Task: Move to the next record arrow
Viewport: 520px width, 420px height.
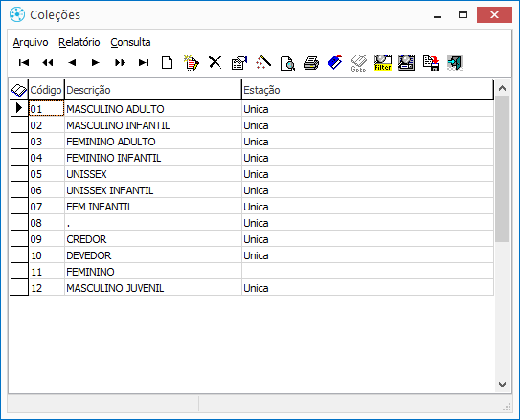Action: (x=96, y=62)
